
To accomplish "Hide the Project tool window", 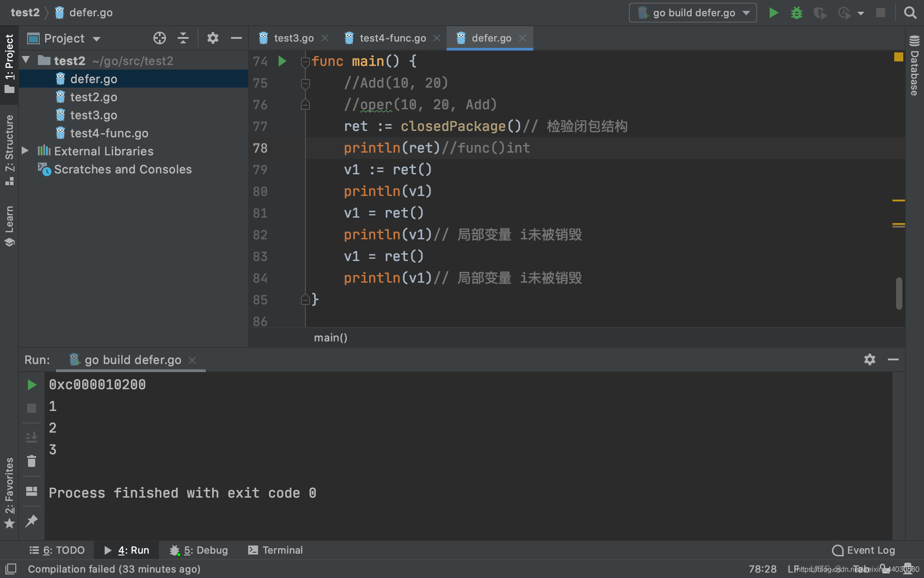I will pyautogui.click(x=236, y=38).
